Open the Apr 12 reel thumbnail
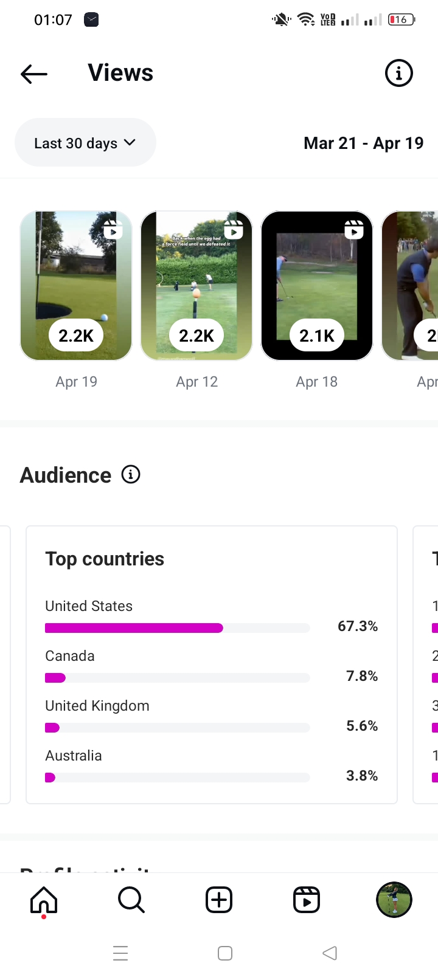This screenshot has height=980, width=438. coord(196,286)
